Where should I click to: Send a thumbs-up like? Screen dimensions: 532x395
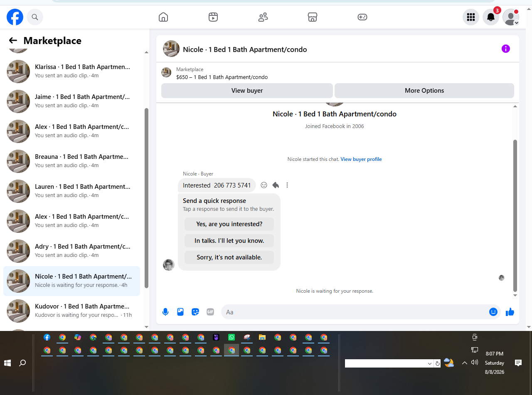point(510,312)
